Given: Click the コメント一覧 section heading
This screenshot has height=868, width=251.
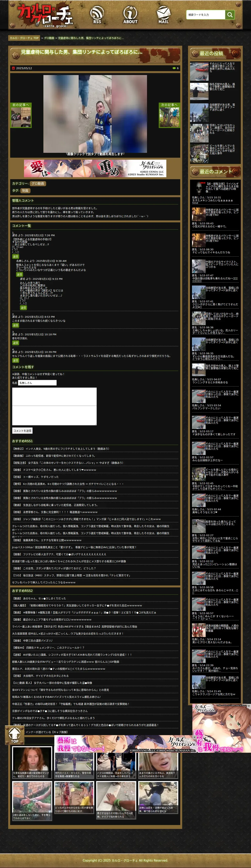Looking at the screenshot, I should [22, 226].
